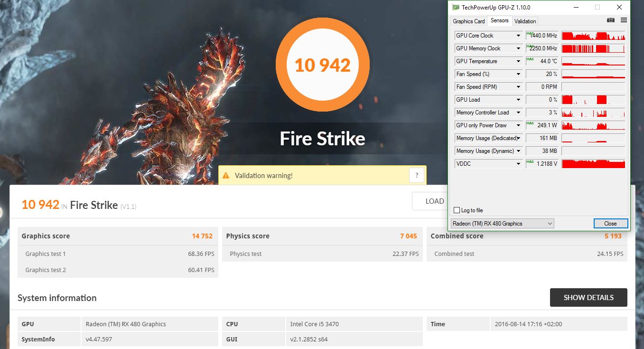Click the System information heading

[x=57, y=298]
